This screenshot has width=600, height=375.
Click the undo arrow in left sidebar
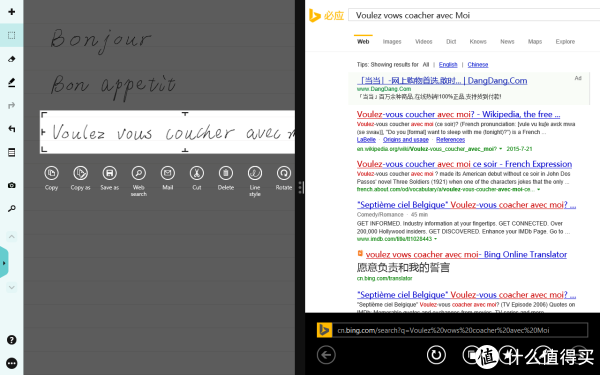11,129
